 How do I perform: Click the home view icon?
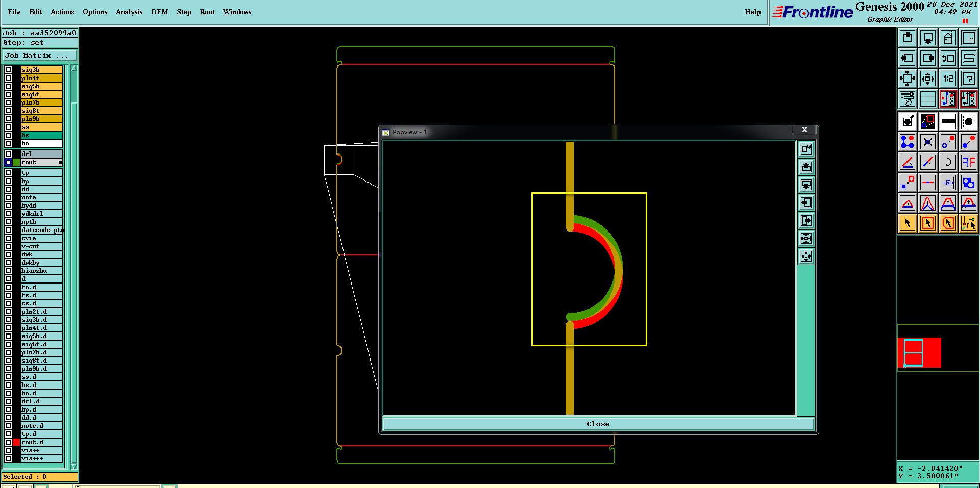[948, 38]
